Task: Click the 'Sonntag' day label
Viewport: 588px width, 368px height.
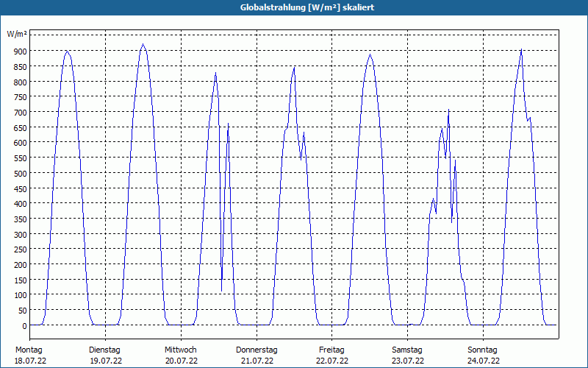Action: [x=483, y=350]
